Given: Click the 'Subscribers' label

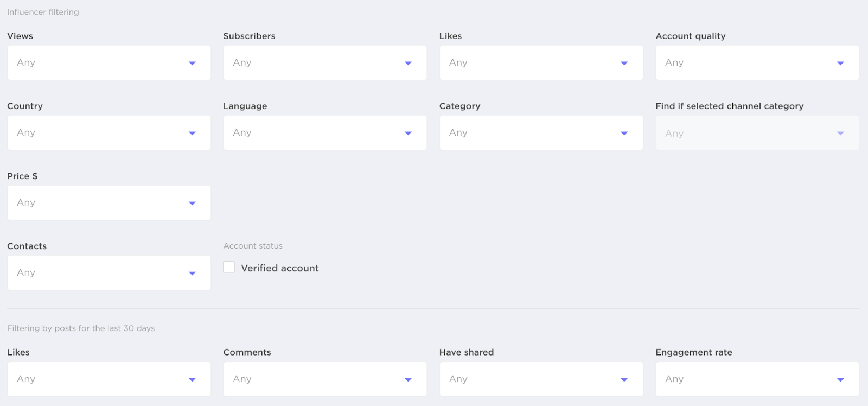Looking at the screenshot, I should [249, 36].
